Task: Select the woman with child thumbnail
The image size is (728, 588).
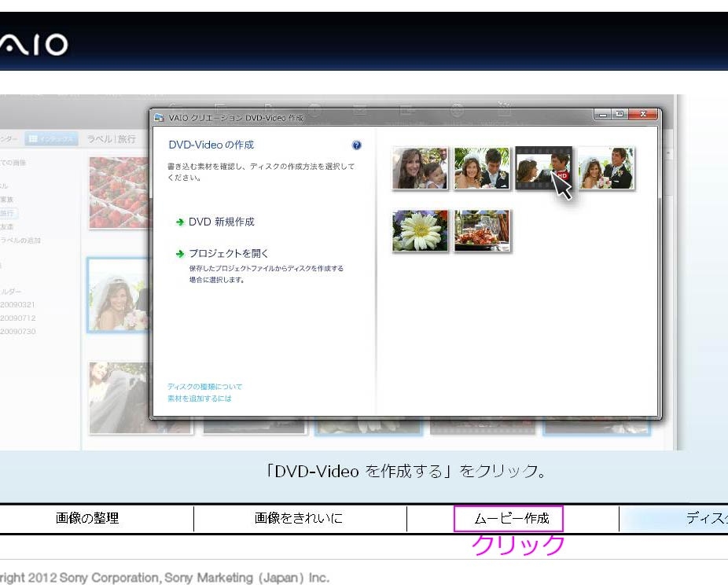Action: click(421, 168)
